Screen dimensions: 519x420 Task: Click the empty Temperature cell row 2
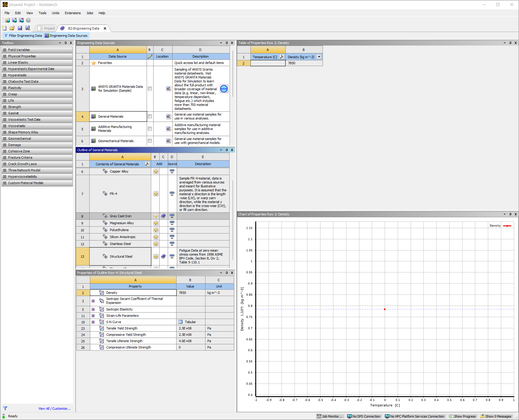[268, 63]
